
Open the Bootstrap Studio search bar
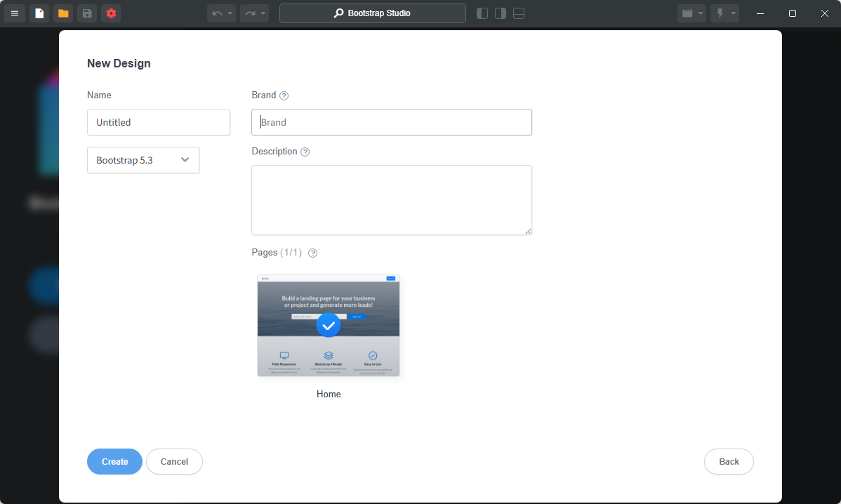point(372,13)
